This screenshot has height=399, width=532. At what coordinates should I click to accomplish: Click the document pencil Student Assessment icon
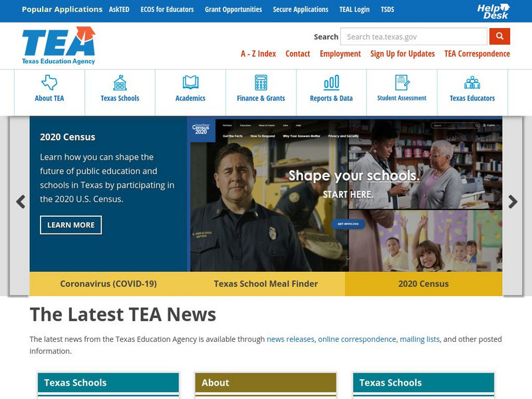[x=402, y=82]
